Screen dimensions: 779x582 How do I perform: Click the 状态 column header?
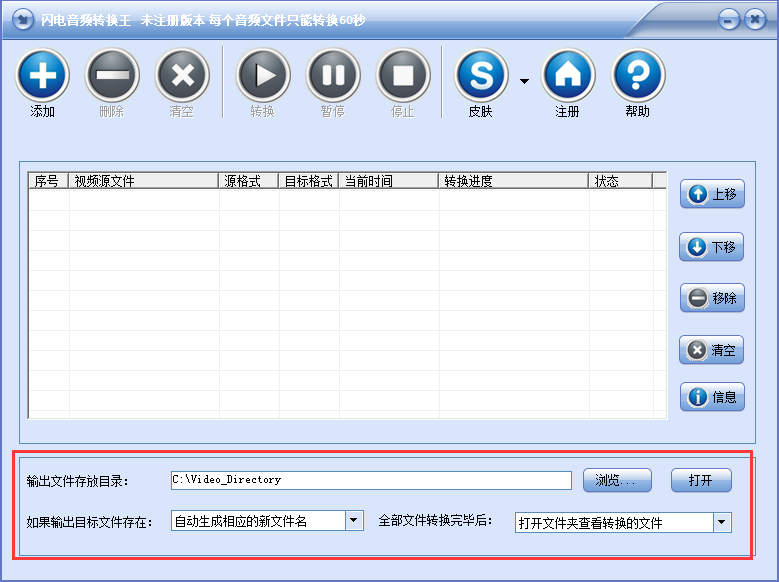[x=621, y=181]
